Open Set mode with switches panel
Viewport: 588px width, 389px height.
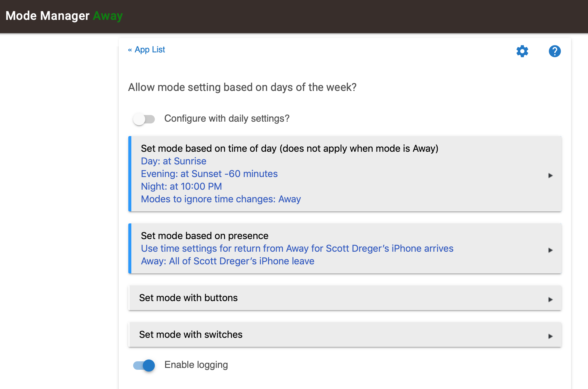point(345,335)
